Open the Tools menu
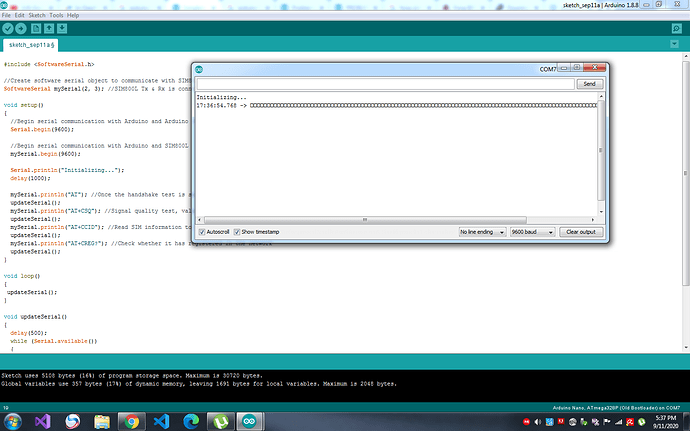Image resolution: width=690 pixels, height=431 pixels. (56, 15)
